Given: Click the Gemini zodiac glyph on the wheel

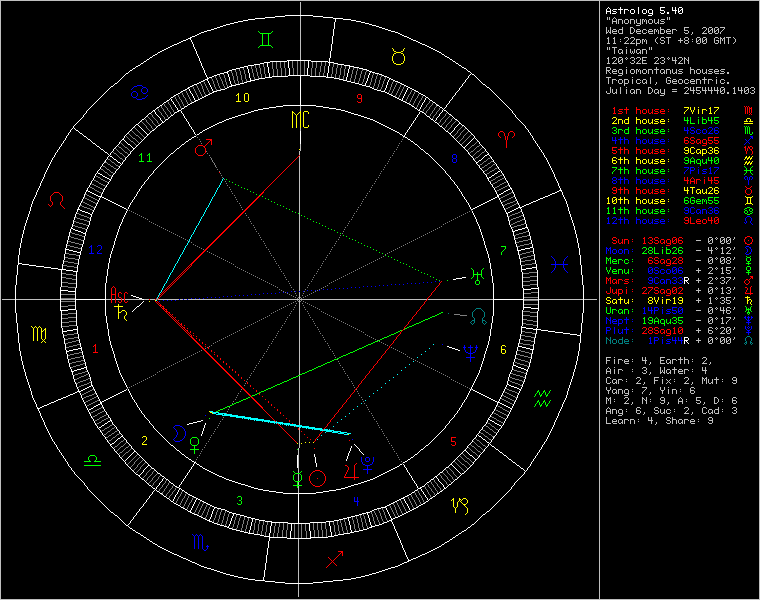Looking at the screenshot, I should tap(266, 40).
